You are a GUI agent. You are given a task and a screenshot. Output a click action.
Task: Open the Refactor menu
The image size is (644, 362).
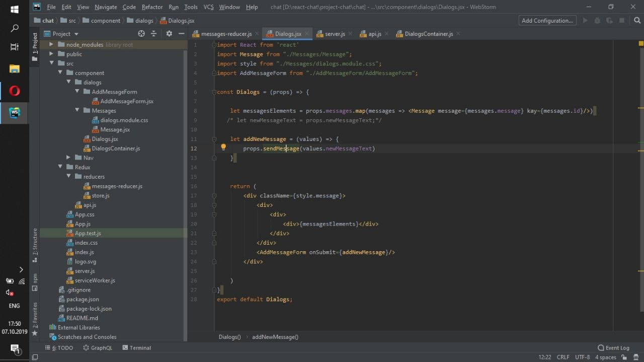pyautogui.click(x=152, y=7)
